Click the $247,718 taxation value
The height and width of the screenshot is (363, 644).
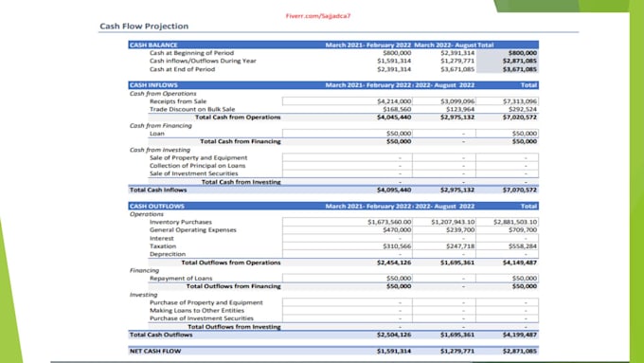[x=460, y=246]
